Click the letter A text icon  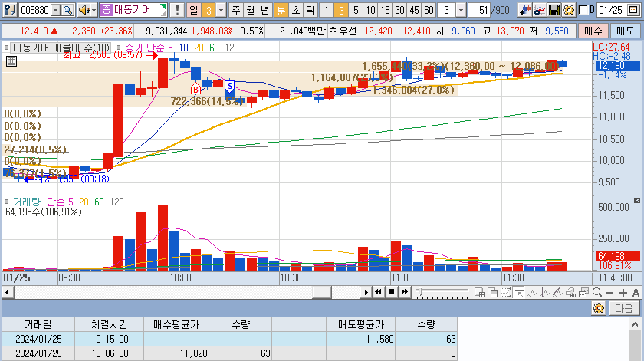point(636,293)
